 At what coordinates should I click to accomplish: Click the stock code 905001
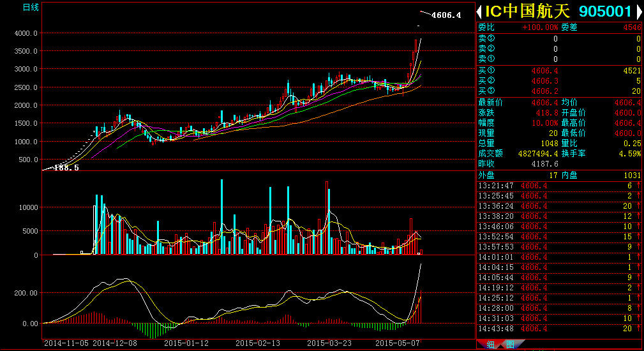coord(605,11)
